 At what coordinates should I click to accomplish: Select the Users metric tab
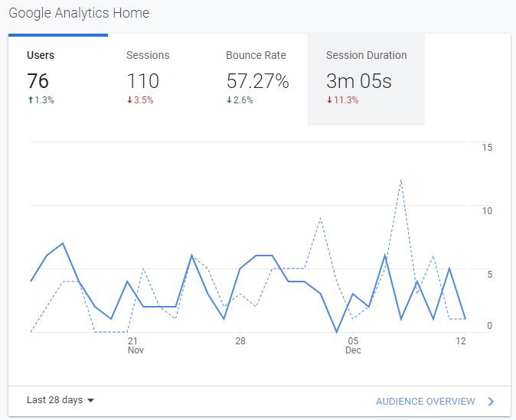click(58, 80)
